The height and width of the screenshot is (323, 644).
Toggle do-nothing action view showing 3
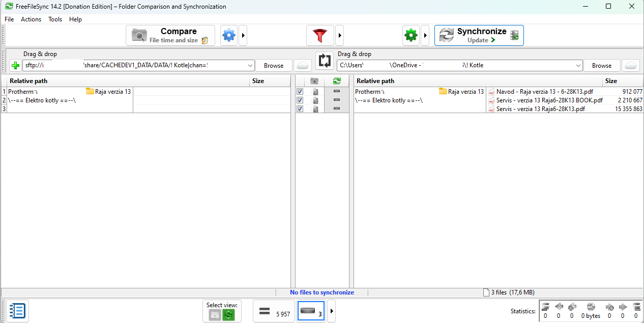311,311
